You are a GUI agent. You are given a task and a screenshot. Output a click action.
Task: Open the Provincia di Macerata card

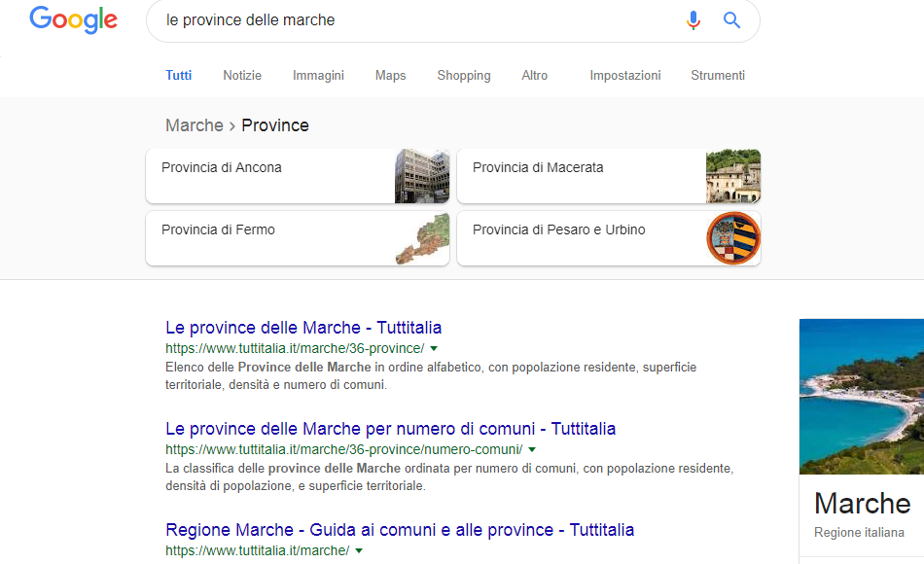(x=609, y=176)
